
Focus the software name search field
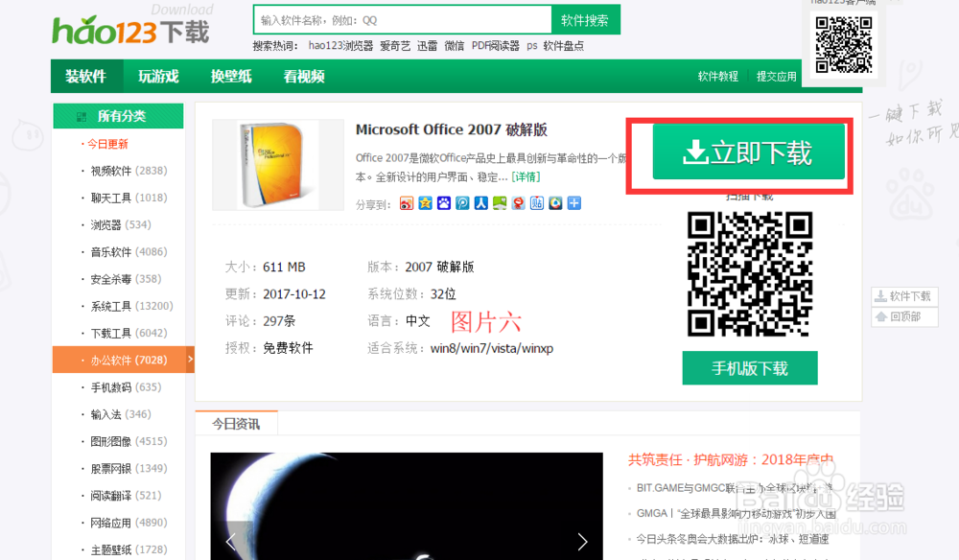(403, 20)
